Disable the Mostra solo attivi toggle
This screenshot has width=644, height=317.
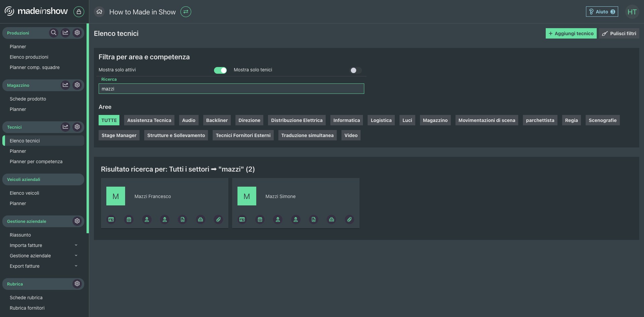click(220, 70)
